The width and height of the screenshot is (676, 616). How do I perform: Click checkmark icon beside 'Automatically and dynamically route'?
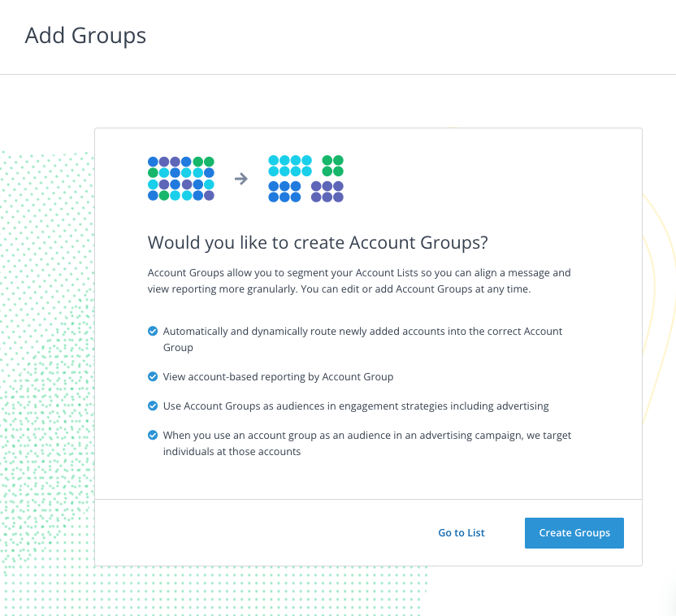(x=152, y=332)
